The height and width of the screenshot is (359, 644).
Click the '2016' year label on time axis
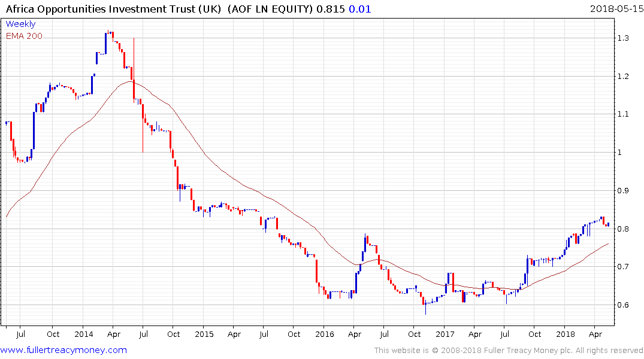click(325, 334)
